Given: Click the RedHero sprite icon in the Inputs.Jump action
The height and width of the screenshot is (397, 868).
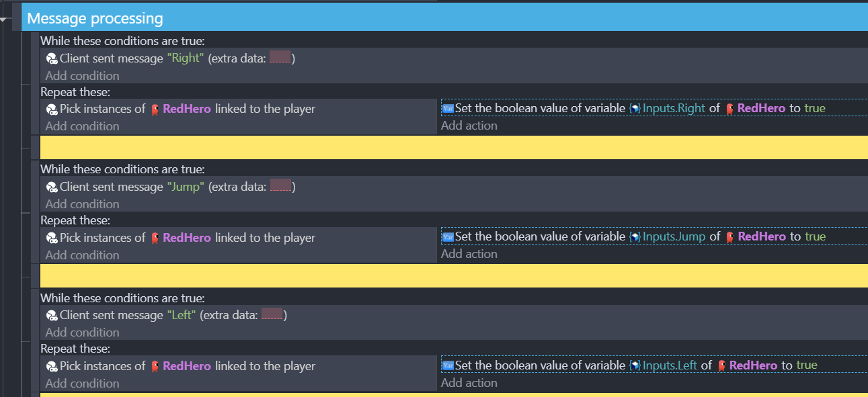Looking at the screenshot, I should [729, 237].
